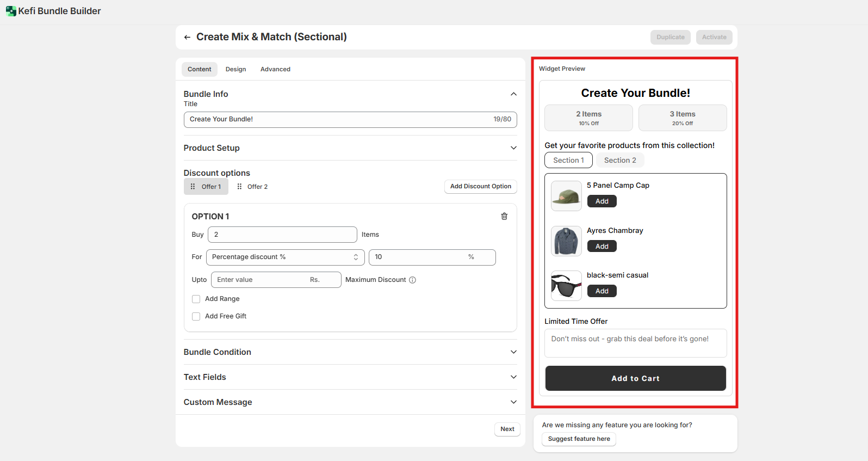868x461 pixels.
Task: Click the black-semi casual sunglasses image
Action: click(x=566, y=286)
